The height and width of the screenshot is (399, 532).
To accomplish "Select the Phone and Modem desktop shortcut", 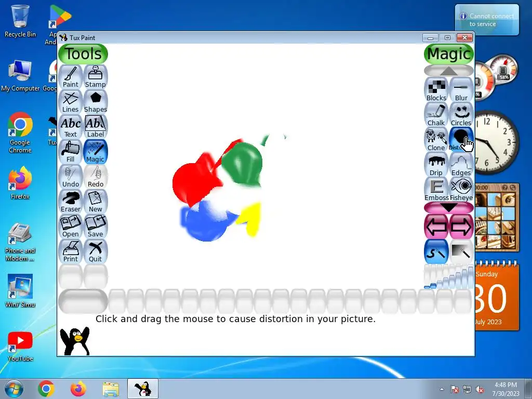I will [20, 242].
